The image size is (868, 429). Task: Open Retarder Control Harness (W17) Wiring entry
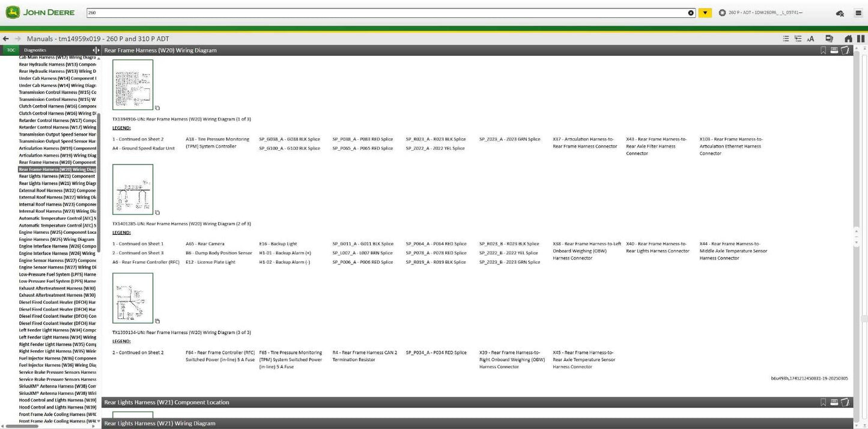click(58, 127)
